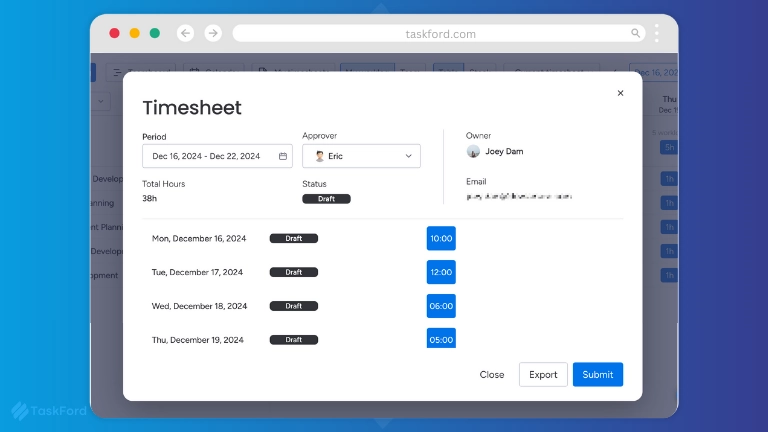Select the Thu, December 19, 2024 row text
Screen dimensions: 768x432
point(197,340)
